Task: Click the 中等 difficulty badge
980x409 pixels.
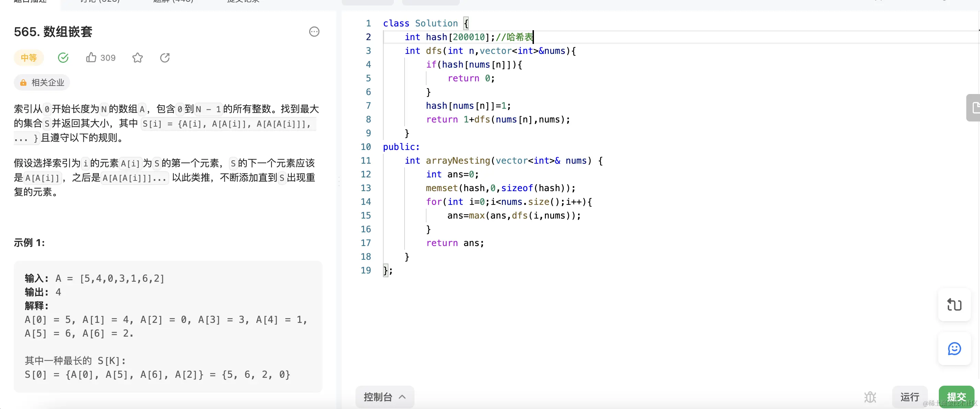Action: pyautogui.click(x=28, y=58)
